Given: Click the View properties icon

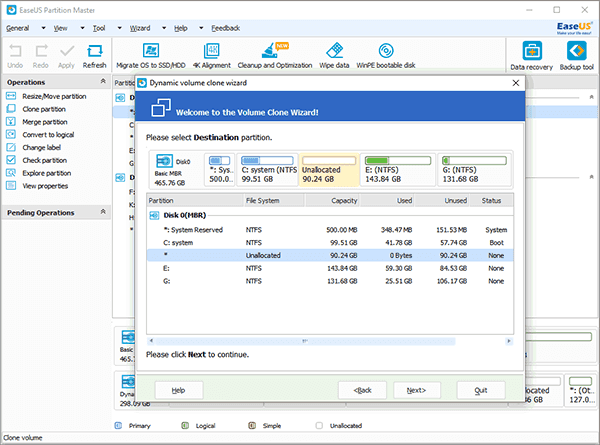Looking at the screenshot, I should click(x=11, y=186).
